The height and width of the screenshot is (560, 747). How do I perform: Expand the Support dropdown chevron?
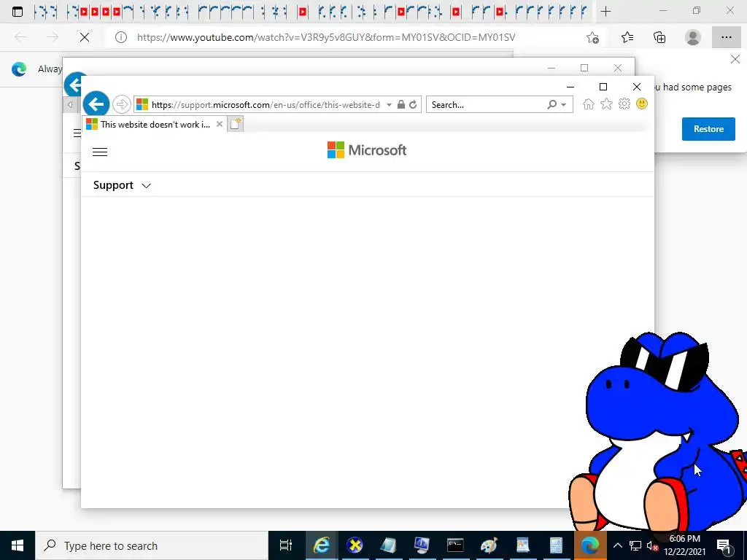[146, 186]
